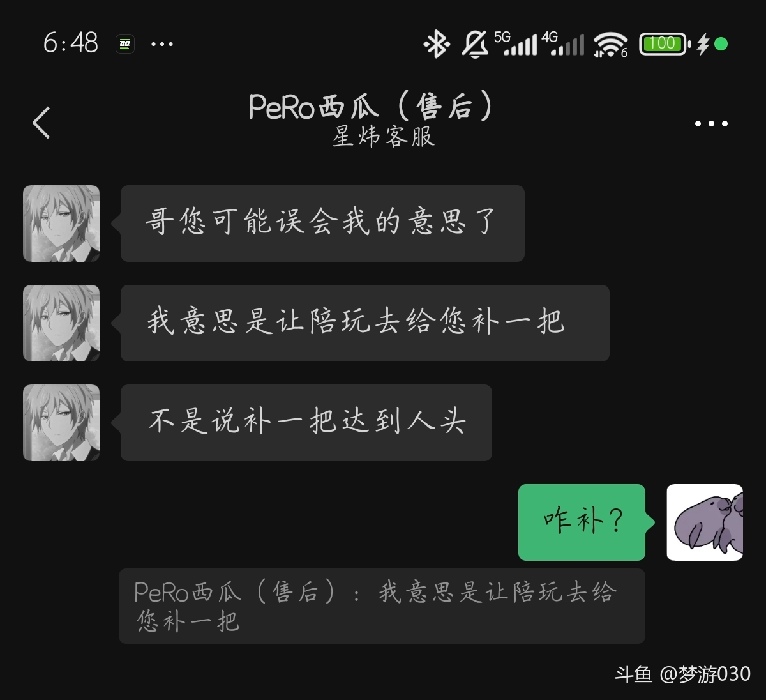This screenshot has height=700, width=766.
Task: Tap the back arrow in chat header
Action: (x=41, y=123)
